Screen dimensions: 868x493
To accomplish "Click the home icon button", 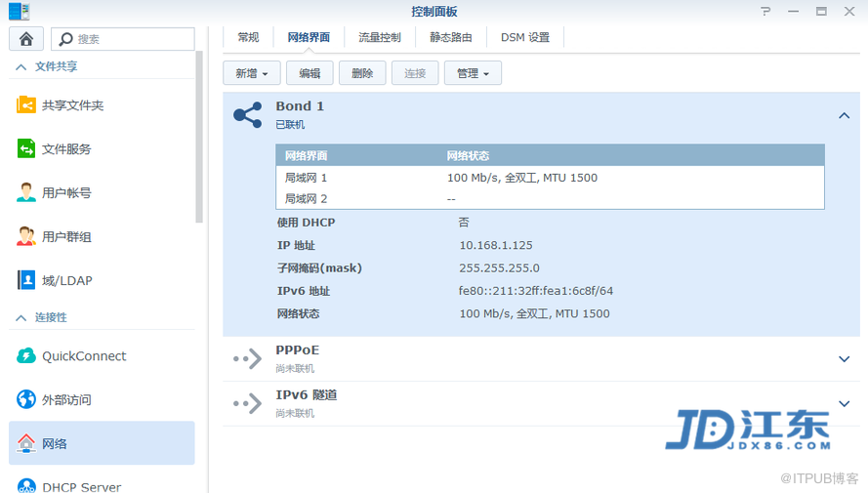I will click(25, 39).
